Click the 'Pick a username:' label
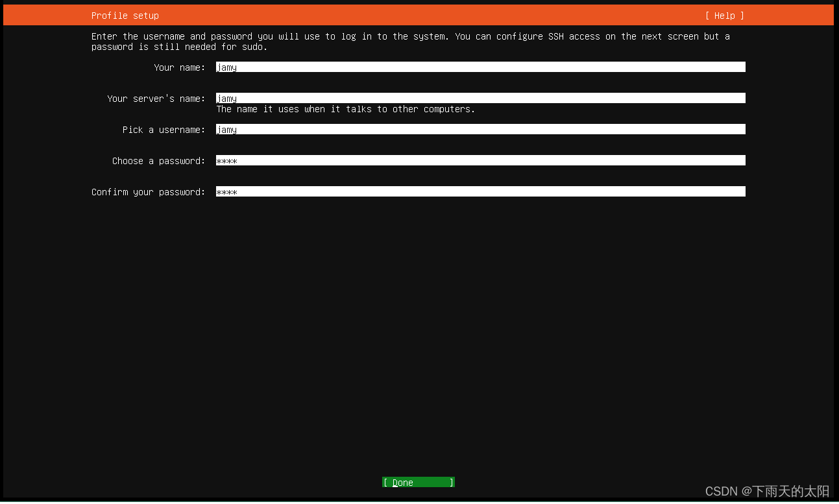Screen dimensions: 839x504 click(x=164, y=130)
